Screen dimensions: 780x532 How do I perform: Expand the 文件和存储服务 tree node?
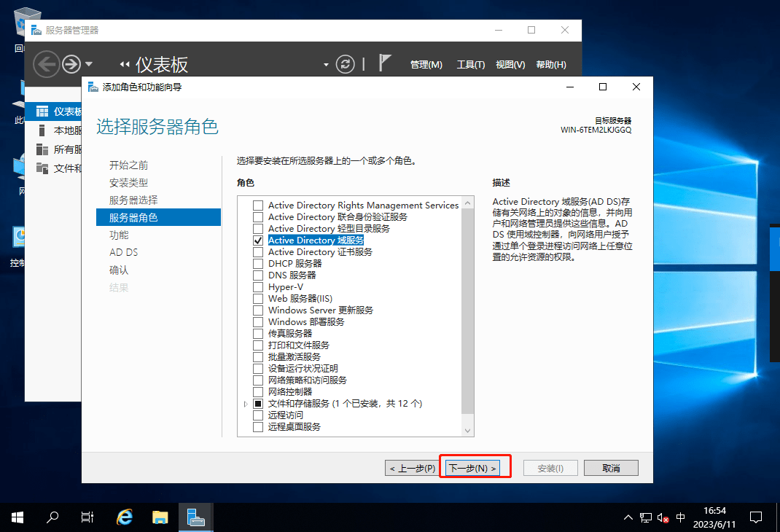pos(246,404)
